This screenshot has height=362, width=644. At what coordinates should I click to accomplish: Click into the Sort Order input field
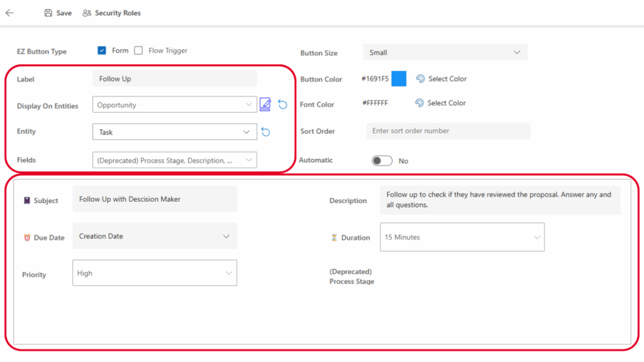448,131
